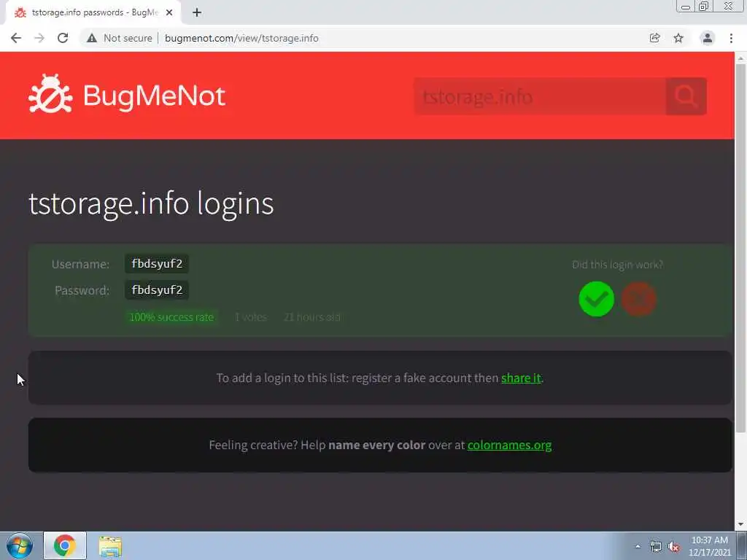Open the Chrome profile avatar icon
The width and height of the screenshot is (747, 560).
coord(708,38)
